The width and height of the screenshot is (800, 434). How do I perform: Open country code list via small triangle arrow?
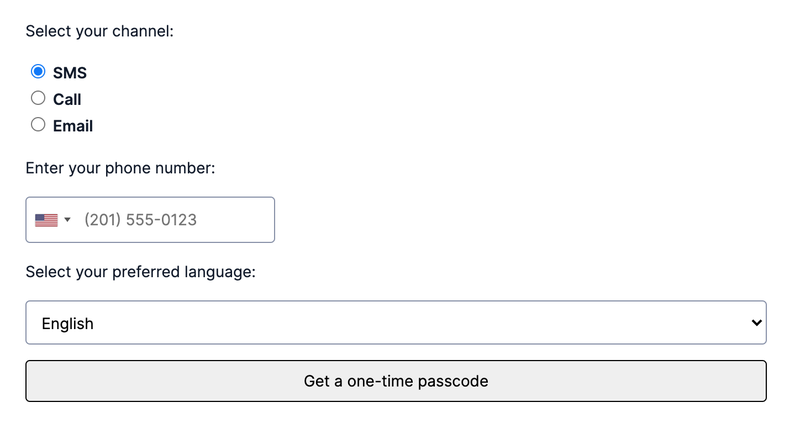[67, 220]
